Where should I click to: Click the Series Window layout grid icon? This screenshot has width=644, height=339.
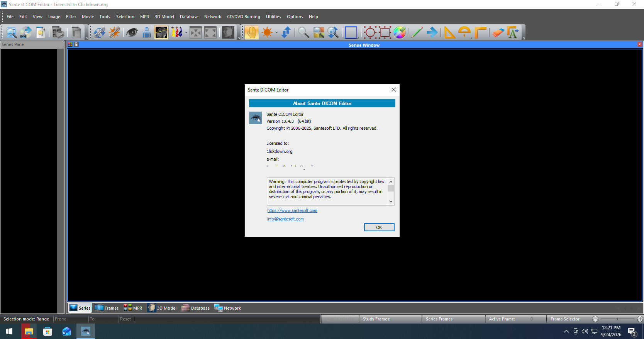coord(70,45)
